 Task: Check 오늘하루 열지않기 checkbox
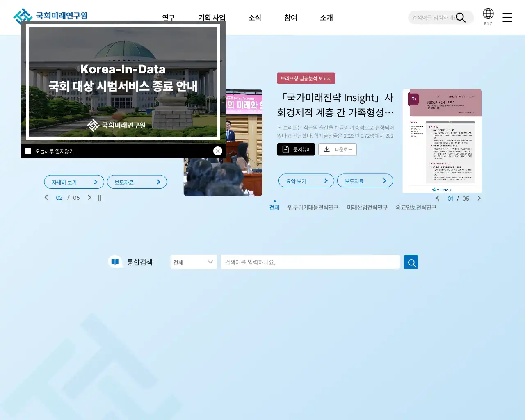(x=28, y=151)
